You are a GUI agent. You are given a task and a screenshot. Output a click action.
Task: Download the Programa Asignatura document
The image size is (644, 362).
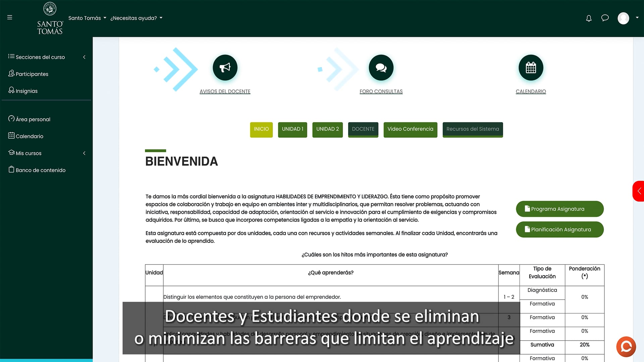click(x=559, y=208)
